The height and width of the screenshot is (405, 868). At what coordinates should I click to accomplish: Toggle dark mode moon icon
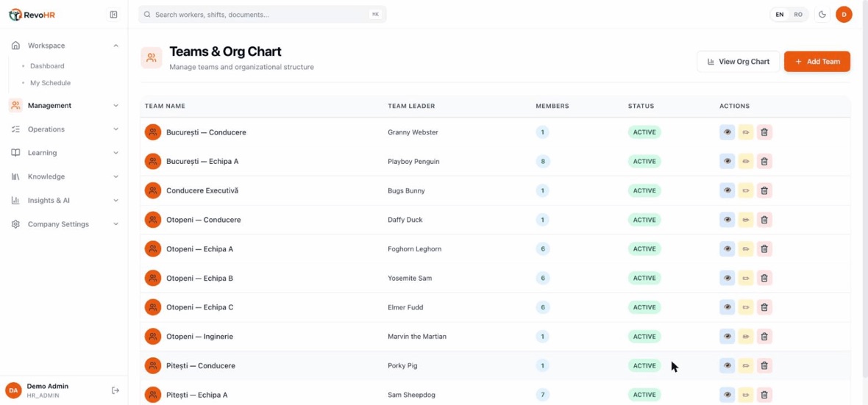[822, 15]
